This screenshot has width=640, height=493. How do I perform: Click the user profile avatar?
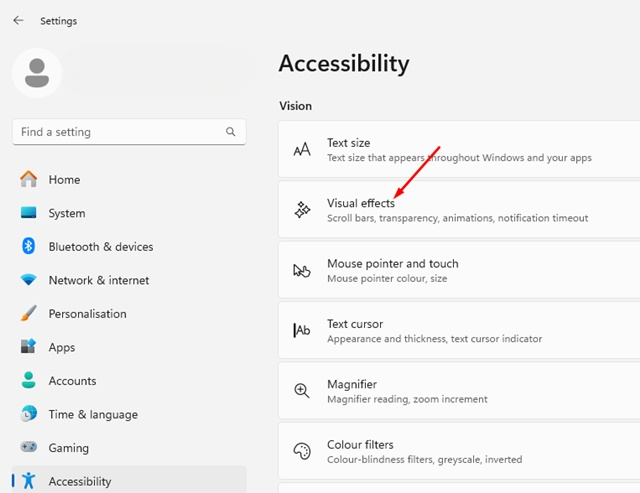click(x=37, y=73)
